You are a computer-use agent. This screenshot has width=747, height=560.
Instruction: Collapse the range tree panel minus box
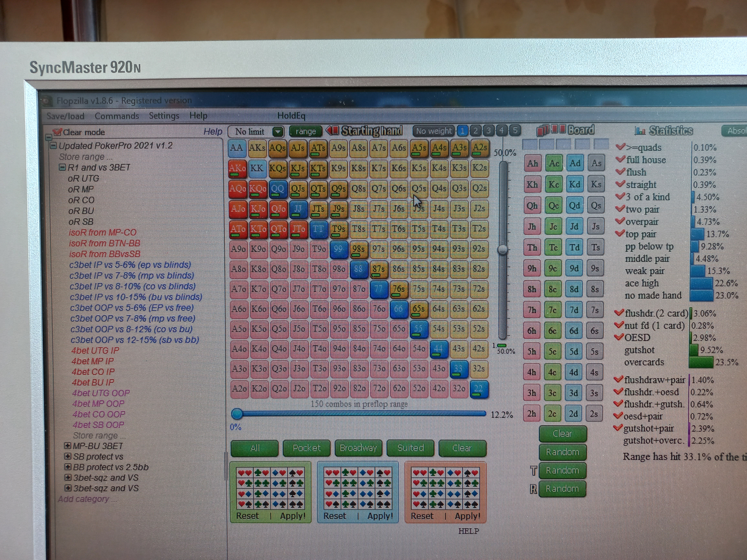coord(49,137)
